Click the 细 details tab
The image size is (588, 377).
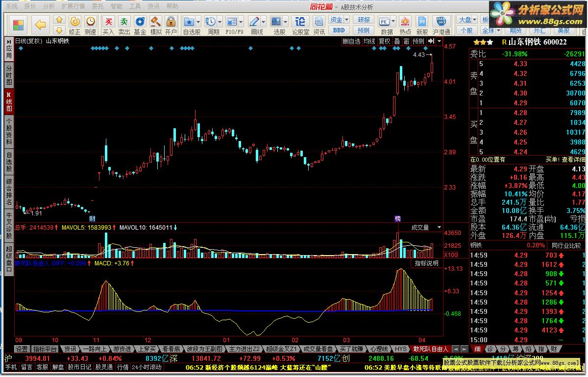[477, 349]
